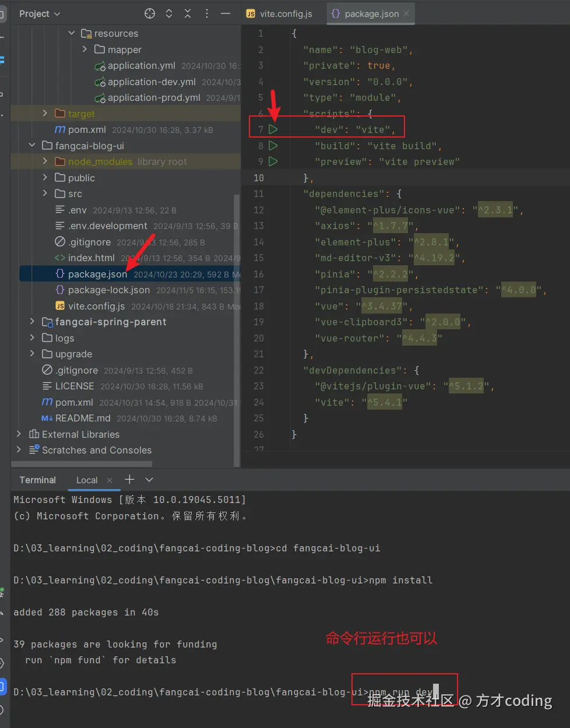The image size is (570, 728).
Task: Hide the Project tool window (minimize dash)
Action: 226,13
